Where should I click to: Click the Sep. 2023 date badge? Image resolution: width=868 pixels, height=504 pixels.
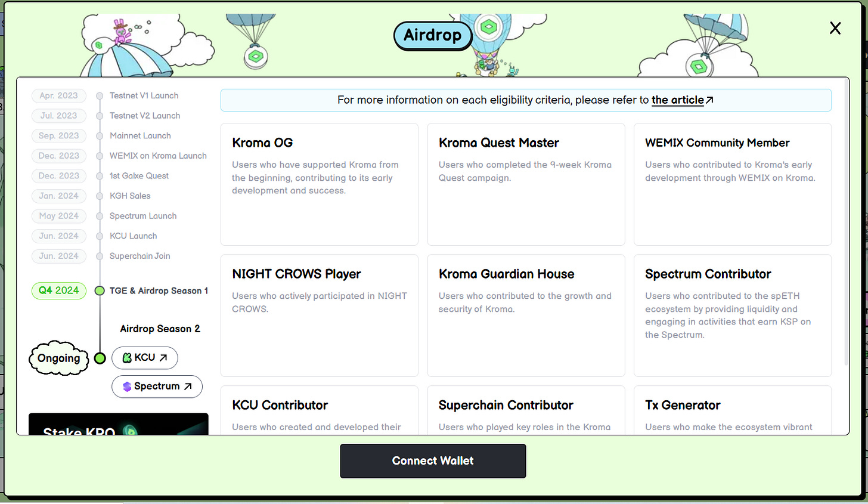59,136
